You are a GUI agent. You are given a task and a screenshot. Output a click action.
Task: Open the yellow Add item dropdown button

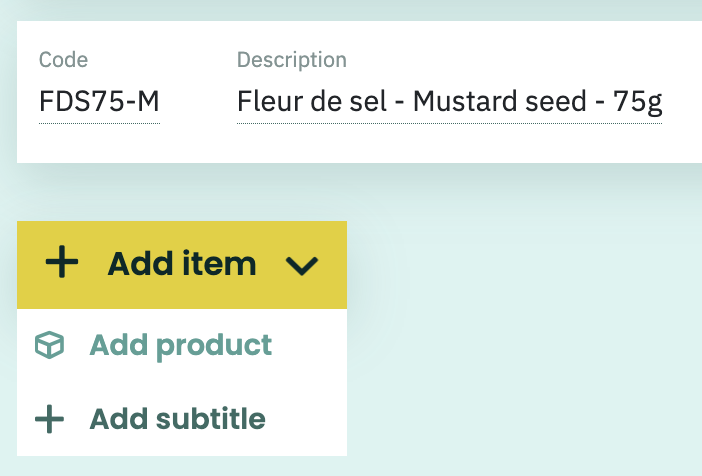coord(182,265)
